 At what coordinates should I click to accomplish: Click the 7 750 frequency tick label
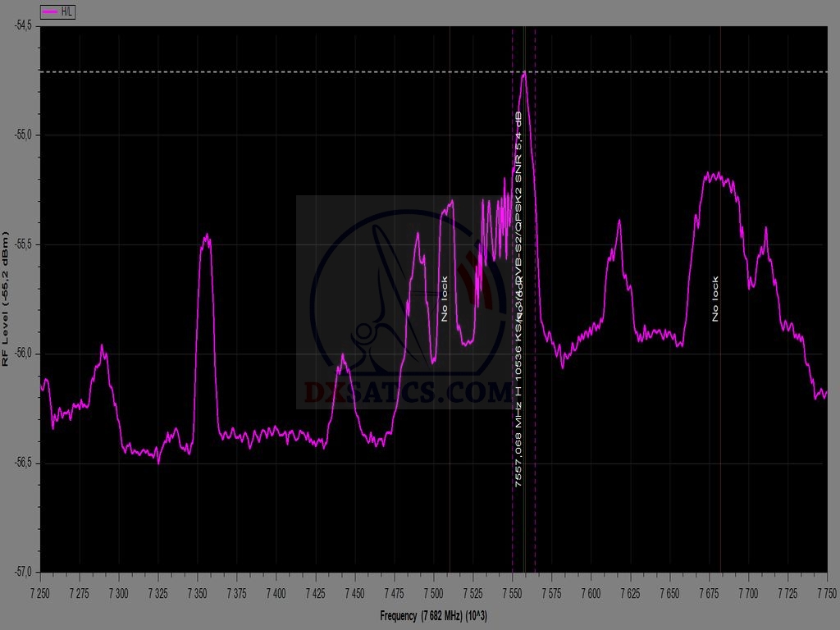pyautogui.click(x=825, y=591)
